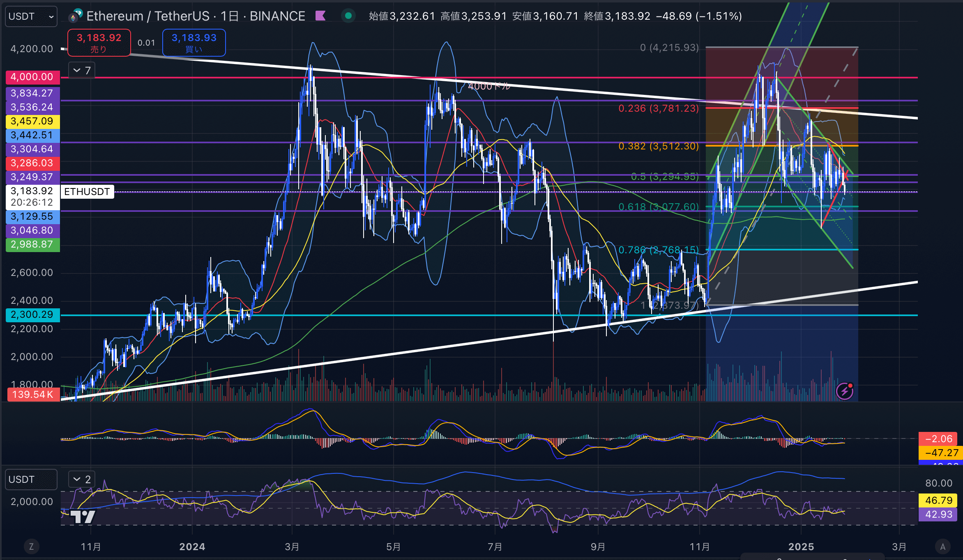Viewport: 963px width, 560px height.
Task: Click the 9月 time axis label
Action: coord(598,546)
